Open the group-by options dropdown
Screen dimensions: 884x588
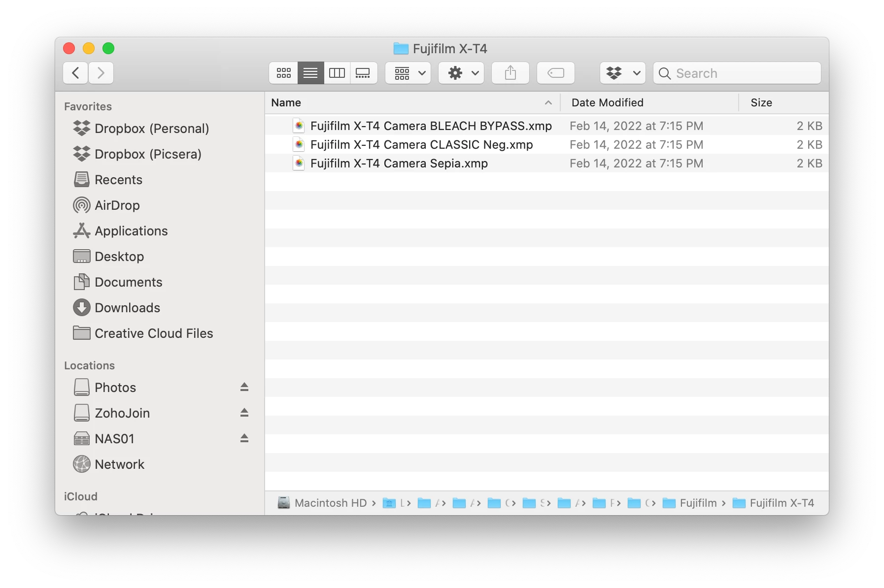(408, 73)
